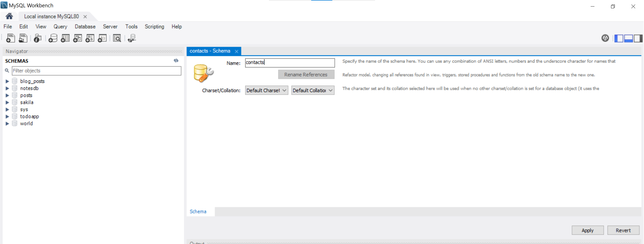The width and height of the screenshot is (644, 244).
Task: Expand the todoapp schema
Action: tap(7, 116)
